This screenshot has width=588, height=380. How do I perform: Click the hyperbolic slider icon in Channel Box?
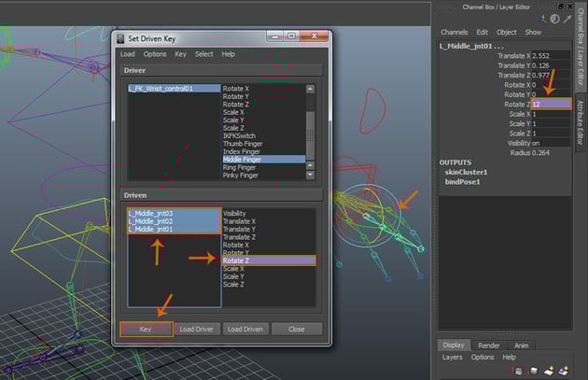pyautogui.click(x=567, y=19)
